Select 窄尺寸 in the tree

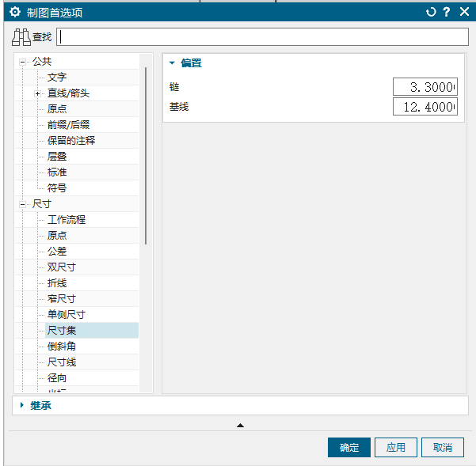(61, 299)
